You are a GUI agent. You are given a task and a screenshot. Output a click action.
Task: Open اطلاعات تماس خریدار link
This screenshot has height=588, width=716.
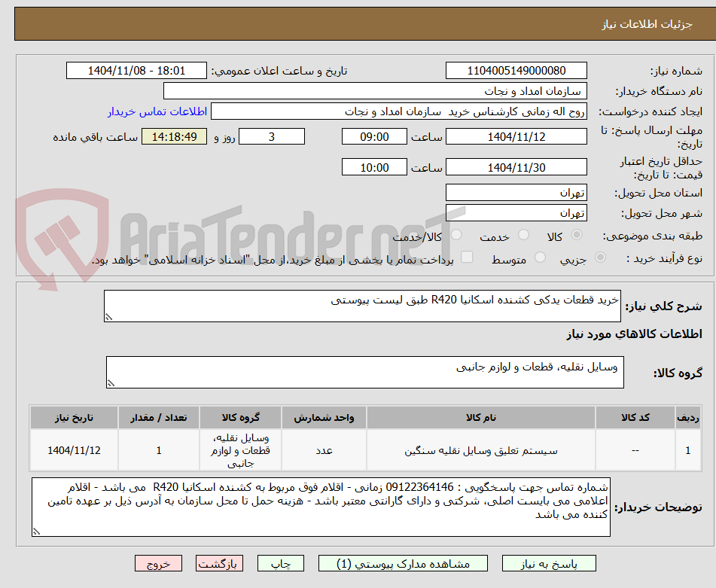(x=157, y=111)
